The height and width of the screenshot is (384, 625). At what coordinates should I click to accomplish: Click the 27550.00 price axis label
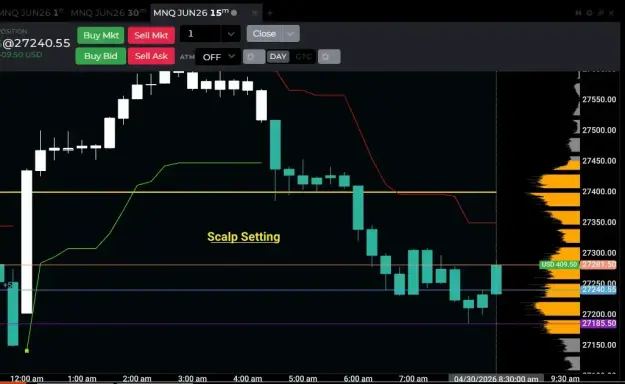599,100
